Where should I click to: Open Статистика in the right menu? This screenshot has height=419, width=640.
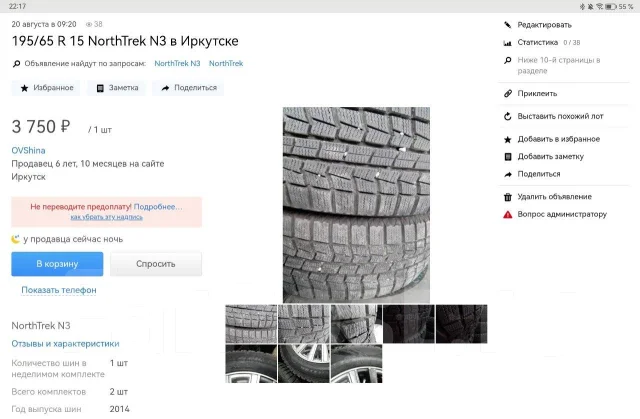coord(538,42)
